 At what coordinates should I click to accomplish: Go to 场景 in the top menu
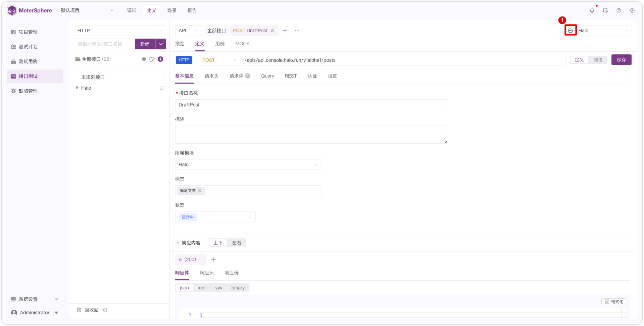(172, 10)
